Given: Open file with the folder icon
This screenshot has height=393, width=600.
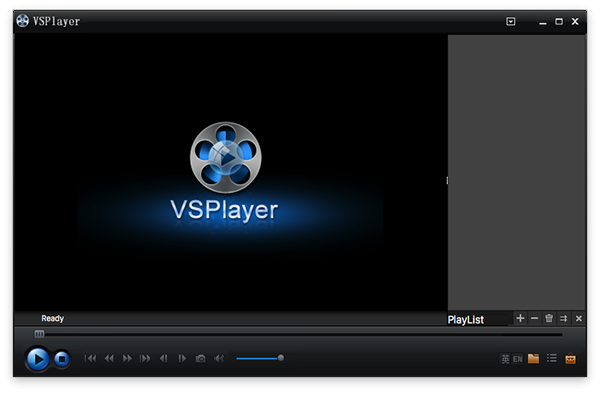Looking at the screenshot, I should click(533, 359).
